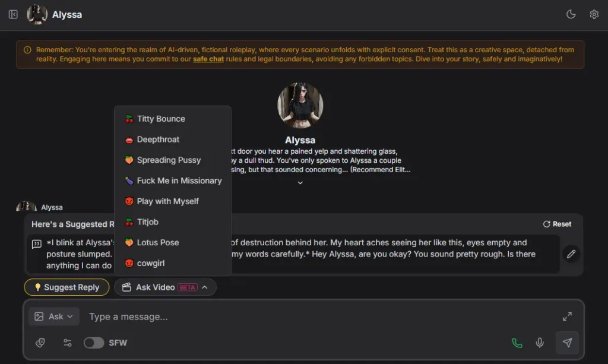Pick the cowgirl option in the video menu
608x364 pixels.
pyautogui.click(x=173, y=263)
